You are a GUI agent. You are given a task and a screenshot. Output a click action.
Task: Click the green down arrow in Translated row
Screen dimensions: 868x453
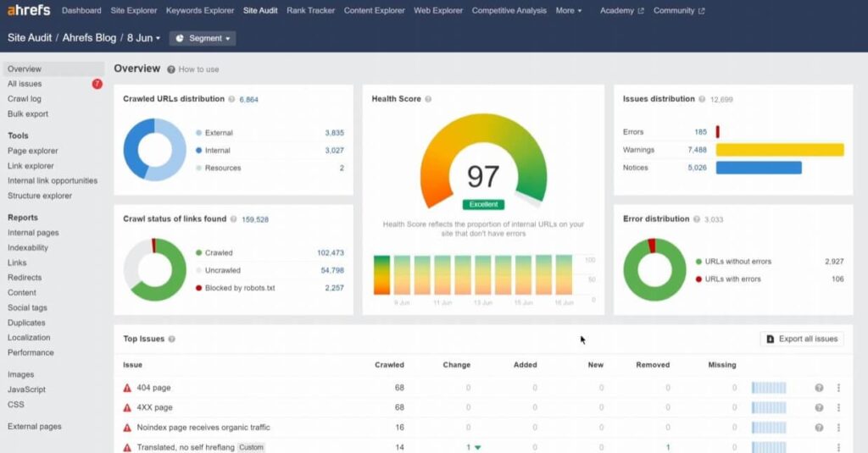coord(478,447)
